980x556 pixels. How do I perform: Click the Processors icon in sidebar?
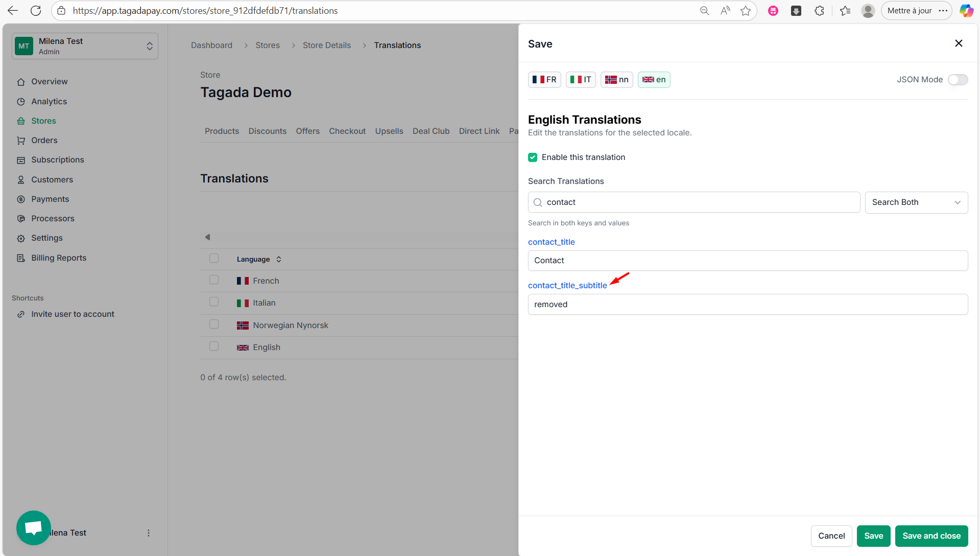21,219
